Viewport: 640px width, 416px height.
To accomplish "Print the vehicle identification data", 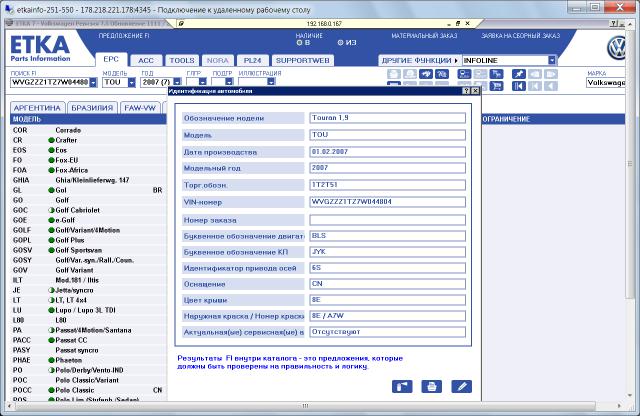I will tap(431, 386).
